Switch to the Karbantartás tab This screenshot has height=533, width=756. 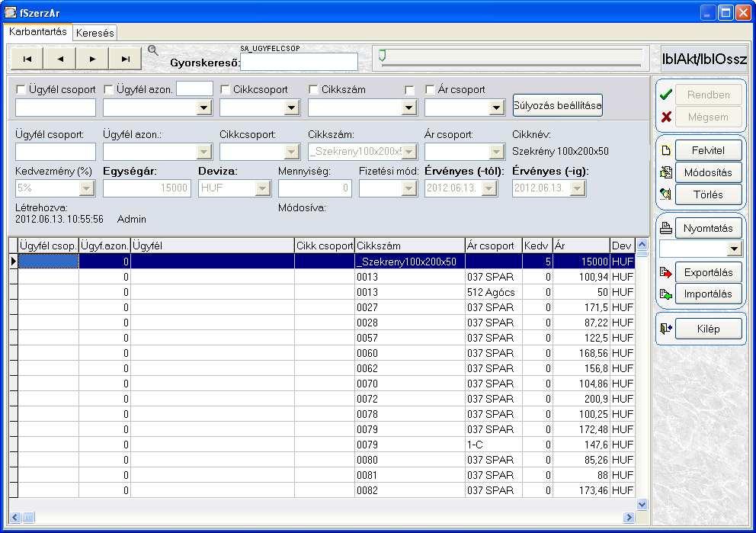38,32
